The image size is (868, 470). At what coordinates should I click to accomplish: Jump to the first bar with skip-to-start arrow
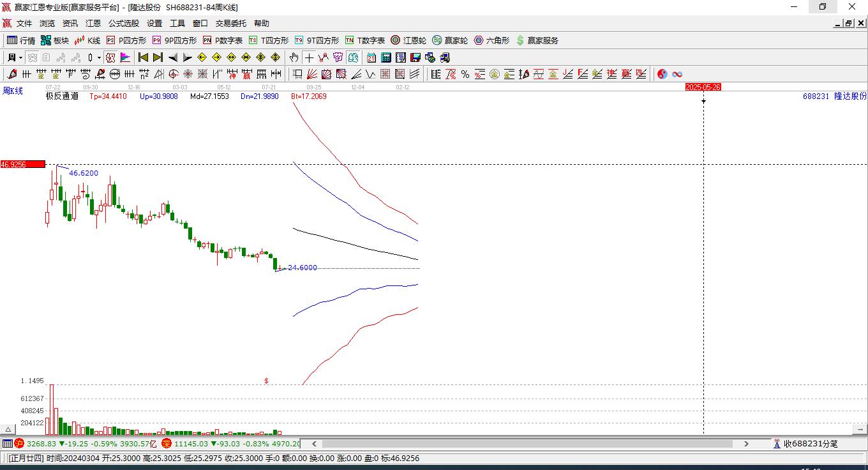(144, 57)
